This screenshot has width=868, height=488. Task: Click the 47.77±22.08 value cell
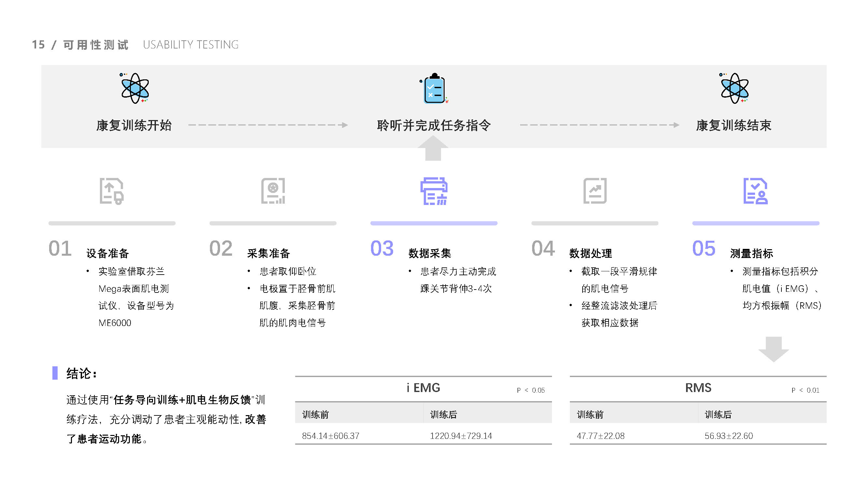(x=600, y=436)
